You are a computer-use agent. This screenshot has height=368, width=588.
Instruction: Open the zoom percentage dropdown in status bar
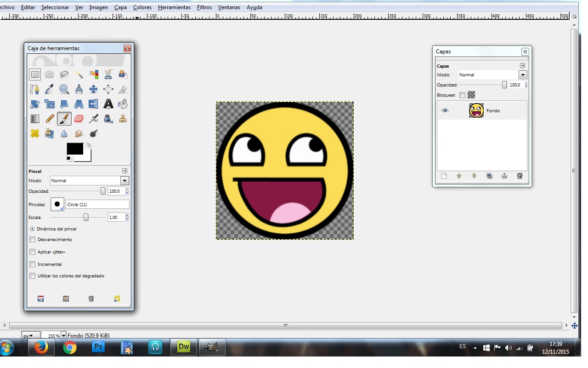click(63, 336)
